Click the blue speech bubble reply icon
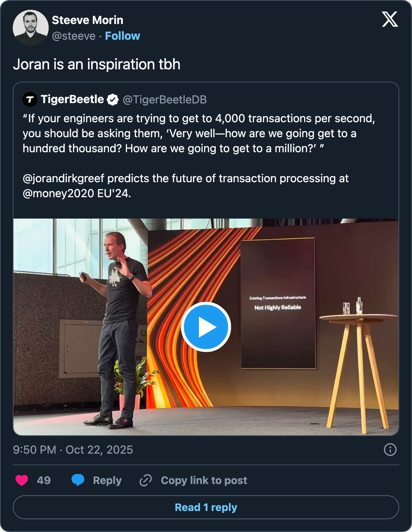 (78, 480)
